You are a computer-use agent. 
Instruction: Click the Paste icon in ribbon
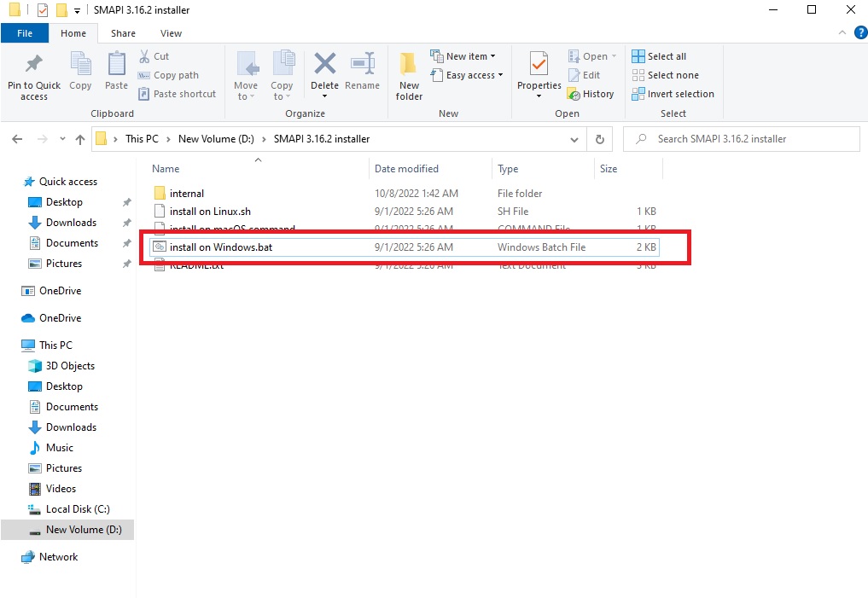coord(116,66)
